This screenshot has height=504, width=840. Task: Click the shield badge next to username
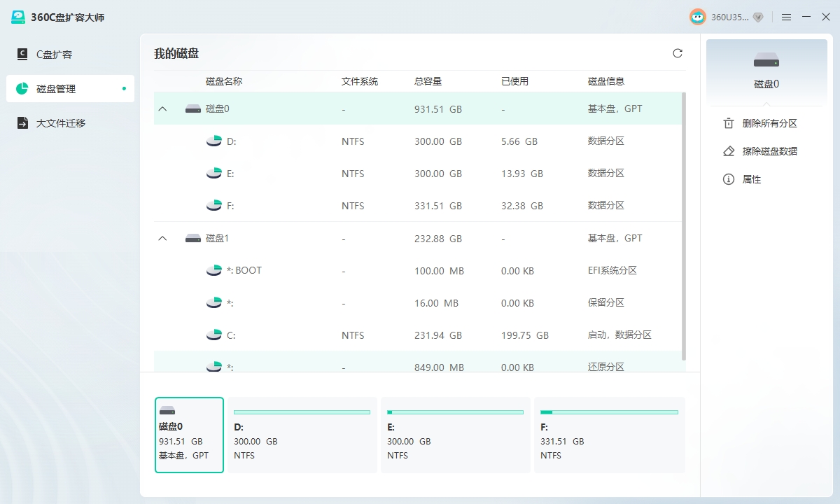pos(757,17)
